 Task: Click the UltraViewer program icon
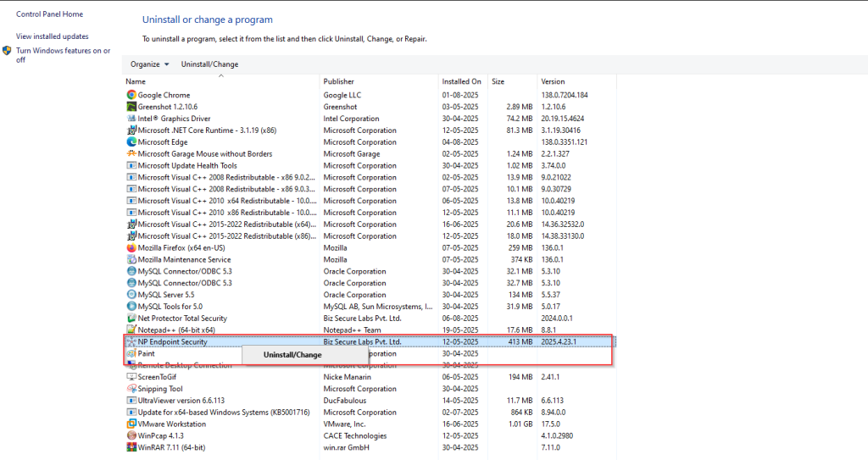[x=131, y=401]
